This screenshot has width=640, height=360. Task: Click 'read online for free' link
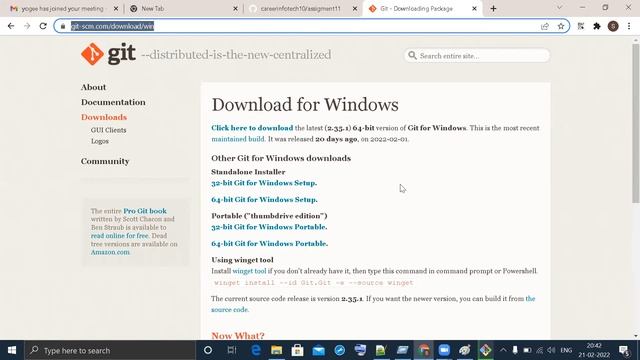tap(120, 236)
